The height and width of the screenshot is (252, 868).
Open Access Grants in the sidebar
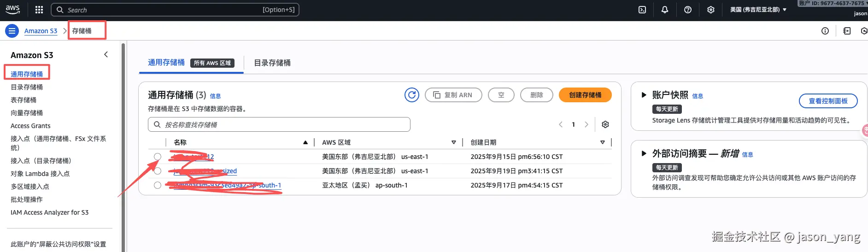[30, 126]
